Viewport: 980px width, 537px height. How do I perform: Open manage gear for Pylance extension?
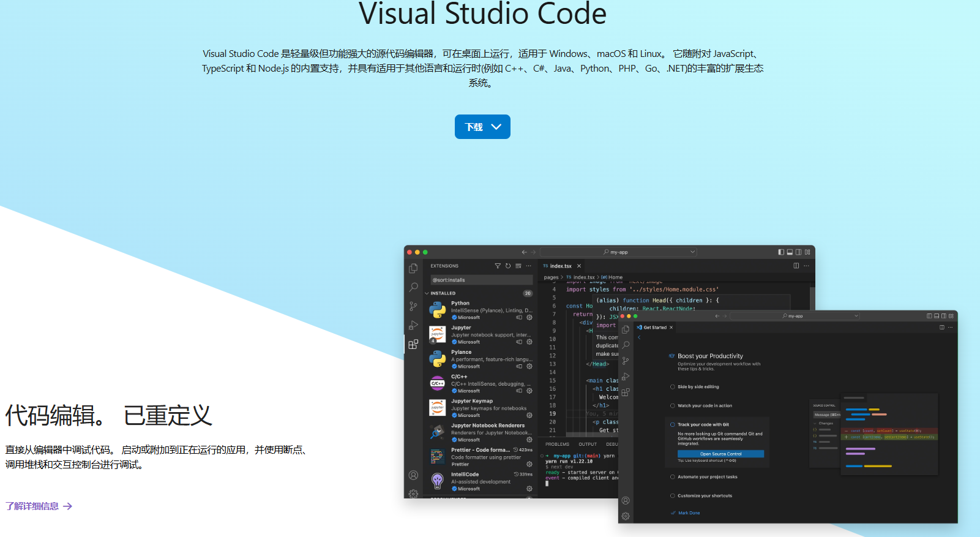click(529, 366)
